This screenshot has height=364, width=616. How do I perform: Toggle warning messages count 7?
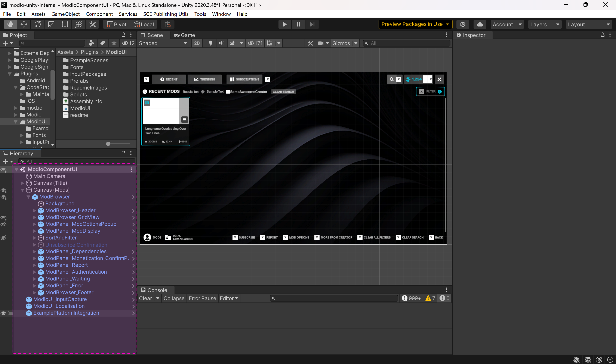point(430,298)
